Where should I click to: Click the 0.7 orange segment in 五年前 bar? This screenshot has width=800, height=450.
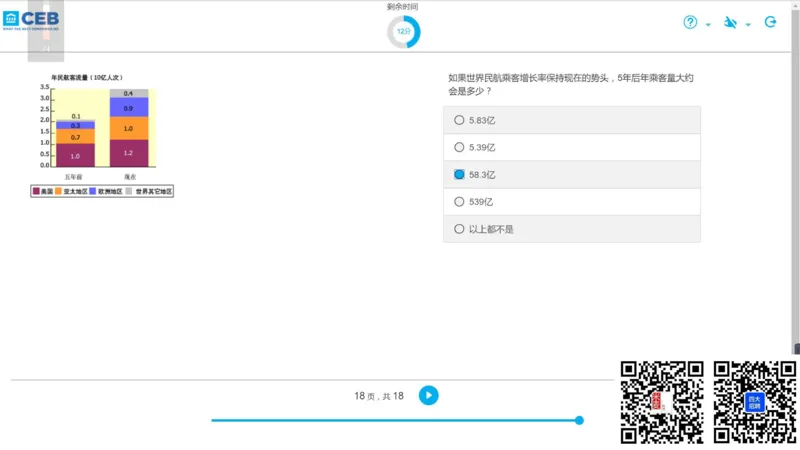76,136
